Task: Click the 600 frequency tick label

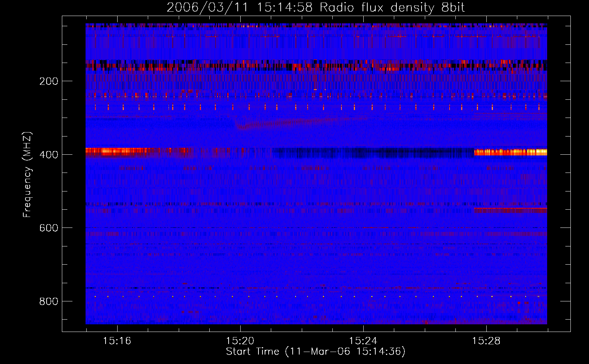Action: pyautogui.click(x=49, y=228)
